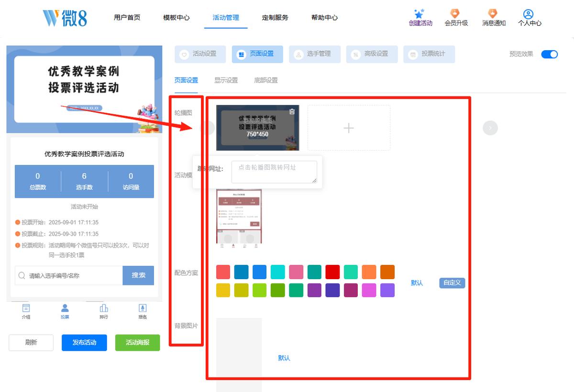The height and width of the screenshot is (392, 574).
Task: Switch to 投票统计 tab
Action: click(429, 54)
